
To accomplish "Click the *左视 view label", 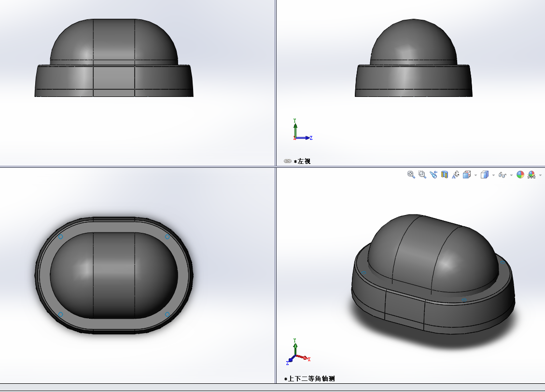I will (302, 162).
